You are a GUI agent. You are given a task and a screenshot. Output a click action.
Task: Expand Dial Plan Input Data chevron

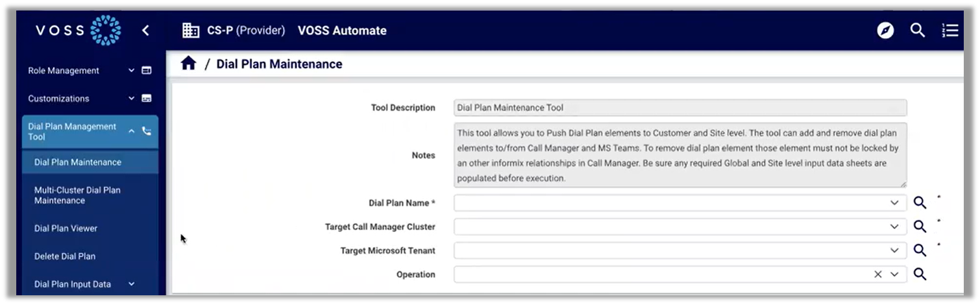131,284
